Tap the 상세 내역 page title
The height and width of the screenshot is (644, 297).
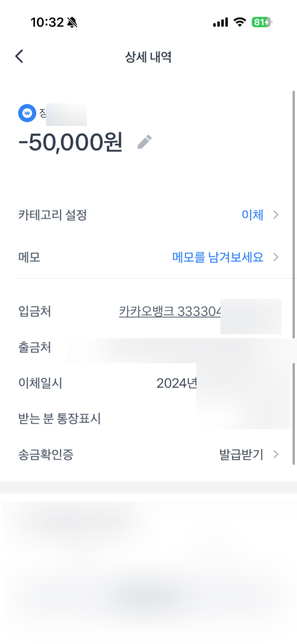point(148,57)
